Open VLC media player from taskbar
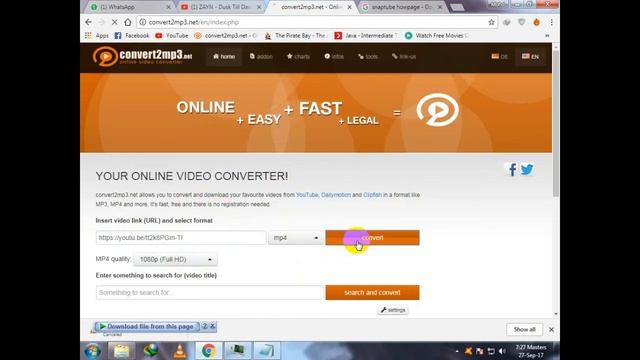 pos(180,351)
